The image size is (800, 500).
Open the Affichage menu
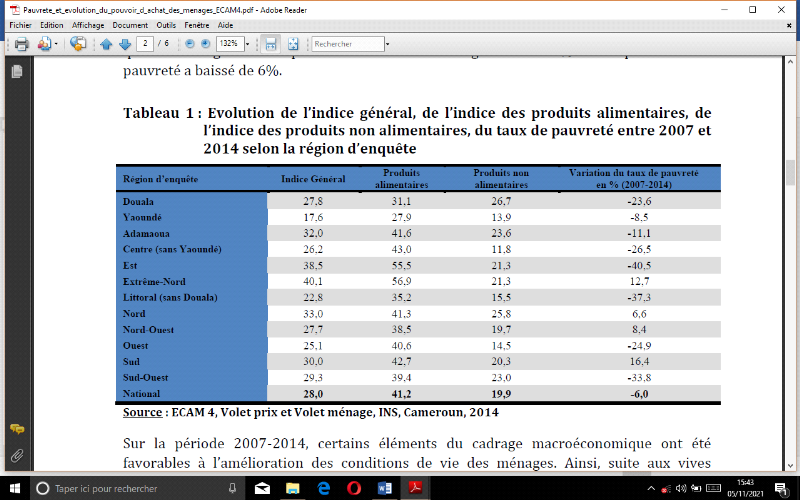point(88,25)
